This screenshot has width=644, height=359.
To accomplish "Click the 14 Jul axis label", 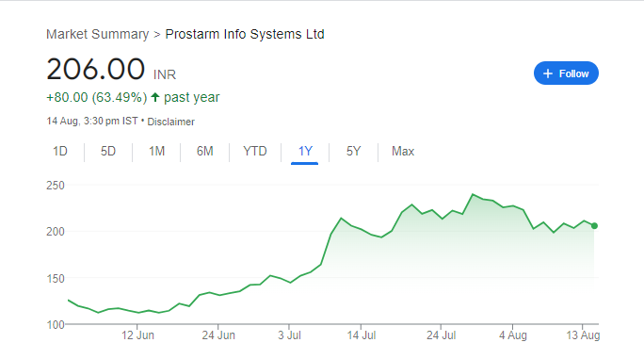I will tap(361, 335).
